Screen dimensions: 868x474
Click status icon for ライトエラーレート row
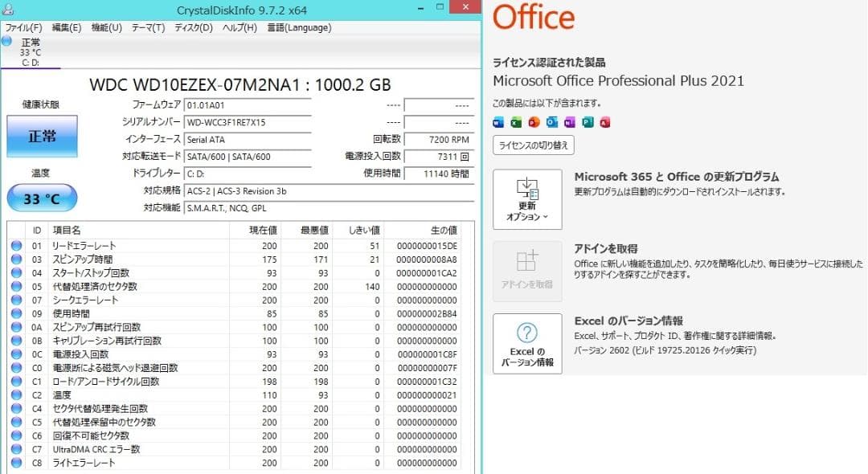(17, 463)
